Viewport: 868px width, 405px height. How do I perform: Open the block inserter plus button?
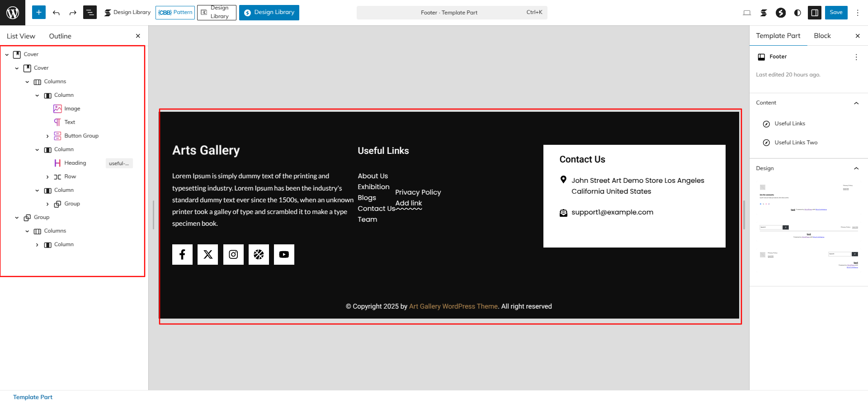coord(39,13)
